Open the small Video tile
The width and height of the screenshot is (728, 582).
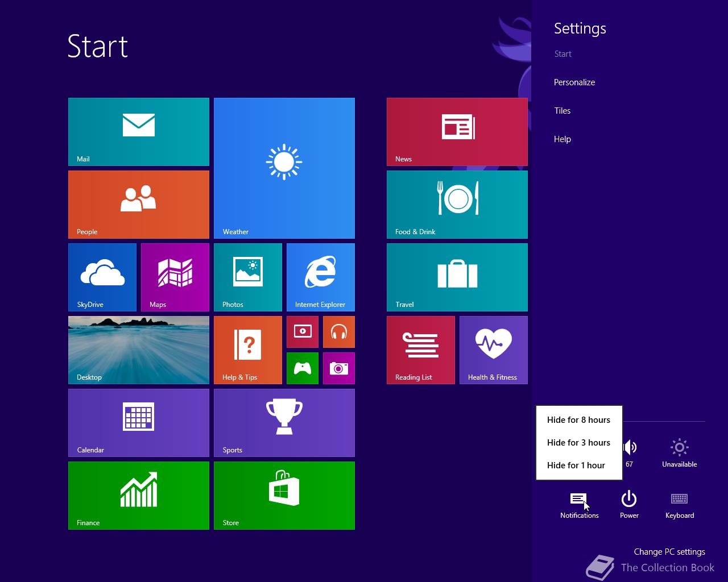[303, 332]
